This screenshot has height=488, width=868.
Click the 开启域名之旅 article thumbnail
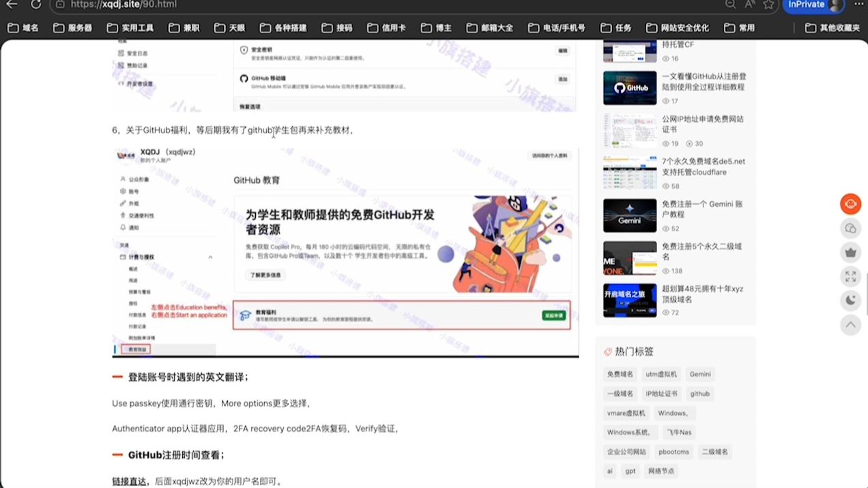click(630, 300)
